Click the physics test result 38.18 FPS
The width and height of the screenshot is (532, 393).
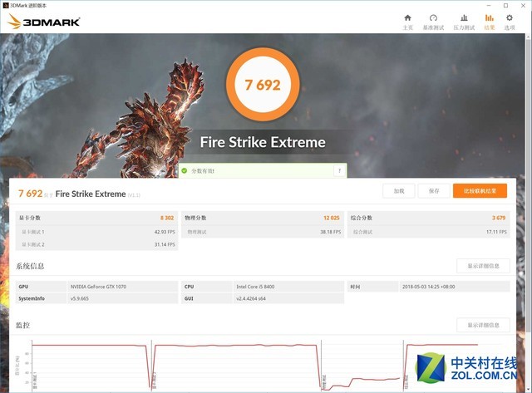click(331, 232)
